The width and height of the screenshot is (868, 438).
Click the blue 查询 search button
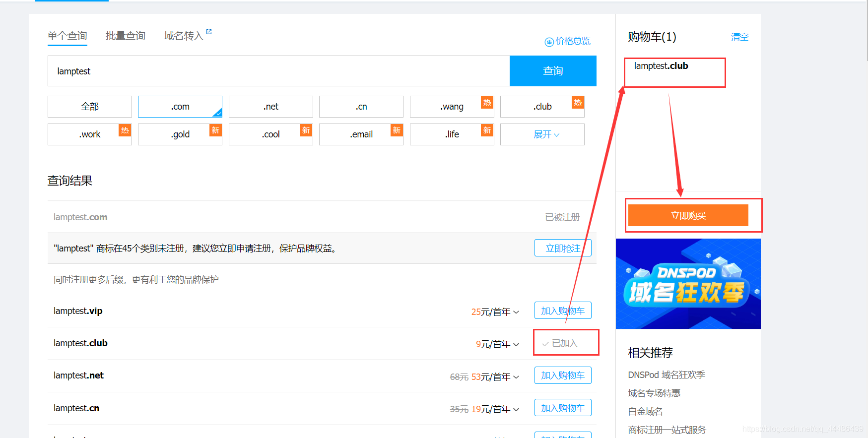pyautogui.click(x=553, y=71)
